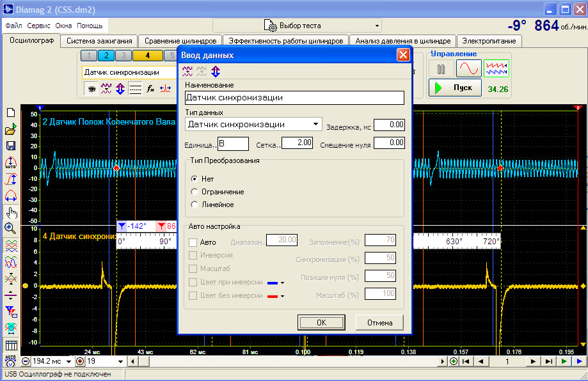Close the Ввод данных dialog

403,55
